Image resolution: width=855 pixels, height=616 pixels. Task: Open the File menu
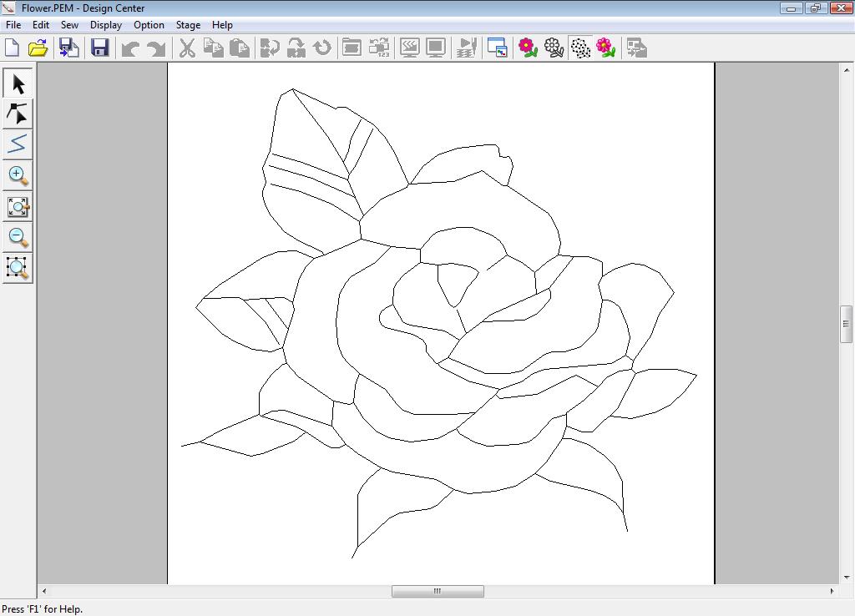click(x=13, y=25)
